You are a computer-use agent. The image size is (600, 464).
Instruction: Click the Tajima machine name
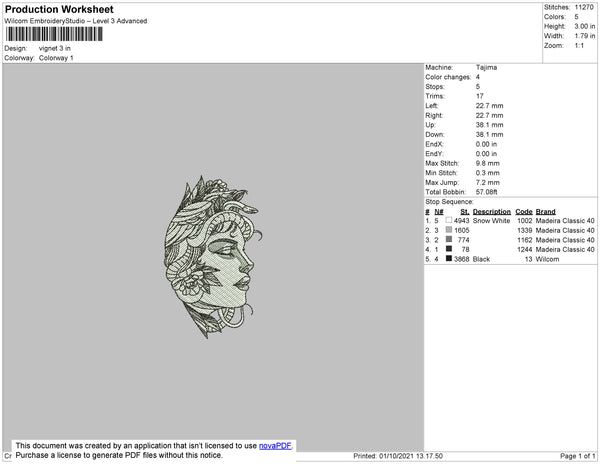pos(486,67)
